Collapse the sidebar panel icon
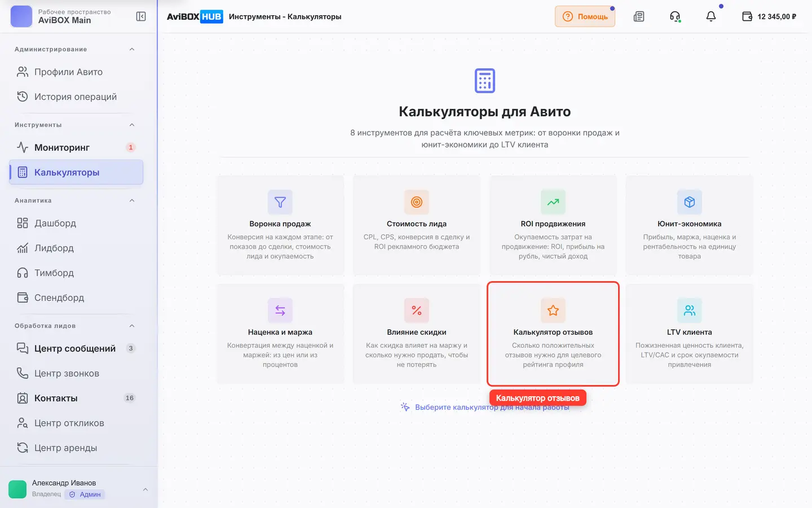 (141, 16)
